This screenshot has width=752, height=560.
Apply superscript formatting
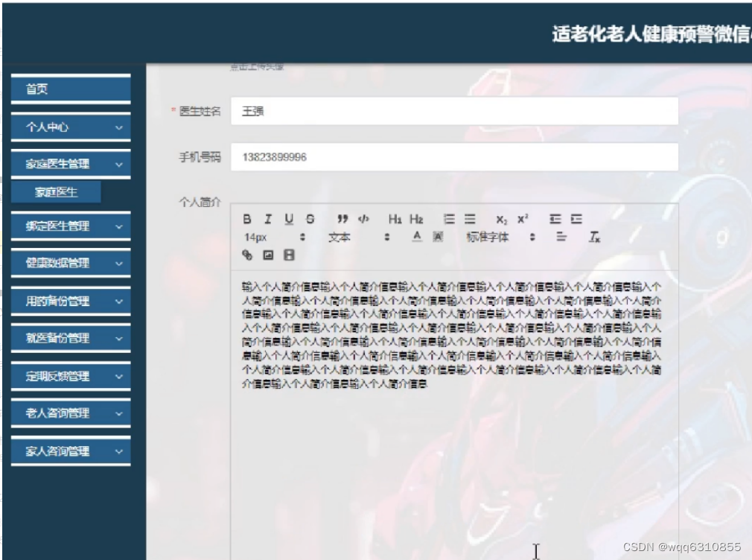521,217
